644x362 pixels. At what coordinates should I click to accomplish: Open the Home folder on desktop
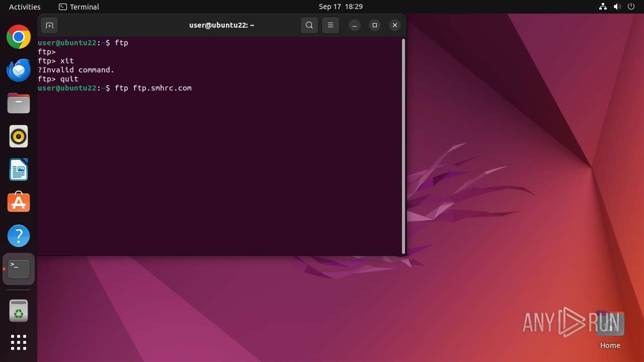click(610, 330)
